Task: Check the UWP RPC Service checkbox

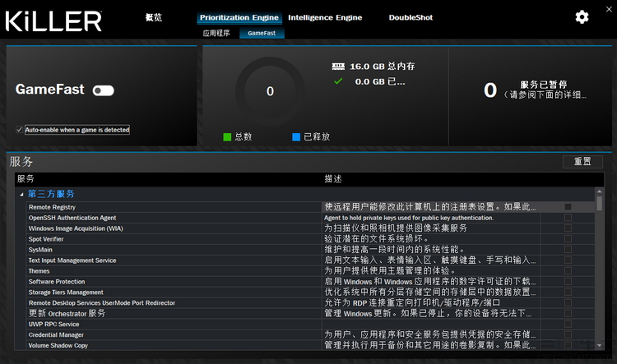Action: pyautogui.click(x=568, y=324)
